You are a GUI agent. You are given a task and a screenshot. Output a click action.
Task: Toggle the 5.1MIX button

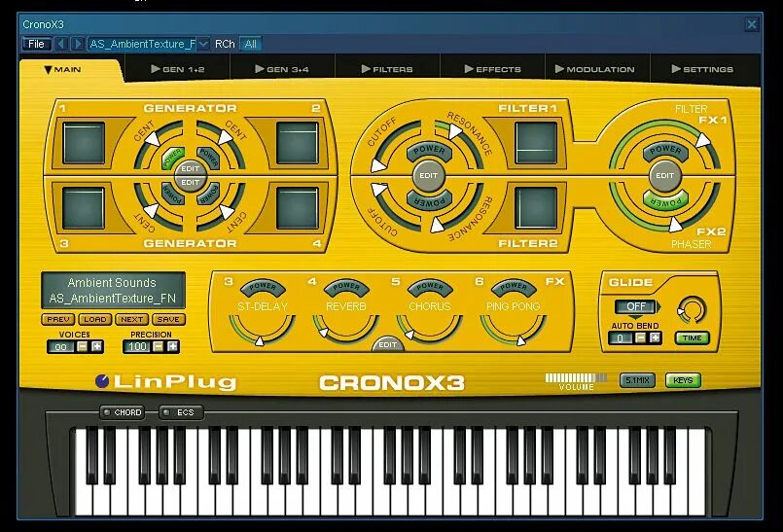(638, 380)
